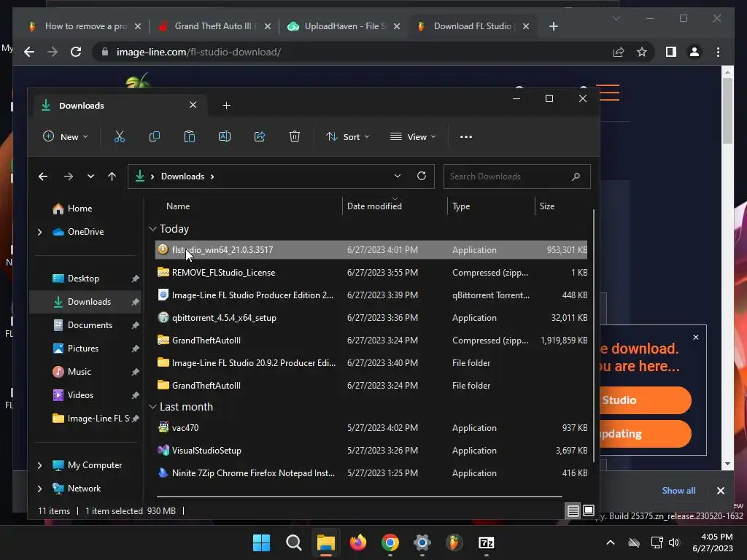
Task: Collapse the Today group
Action: click(152, 229)
